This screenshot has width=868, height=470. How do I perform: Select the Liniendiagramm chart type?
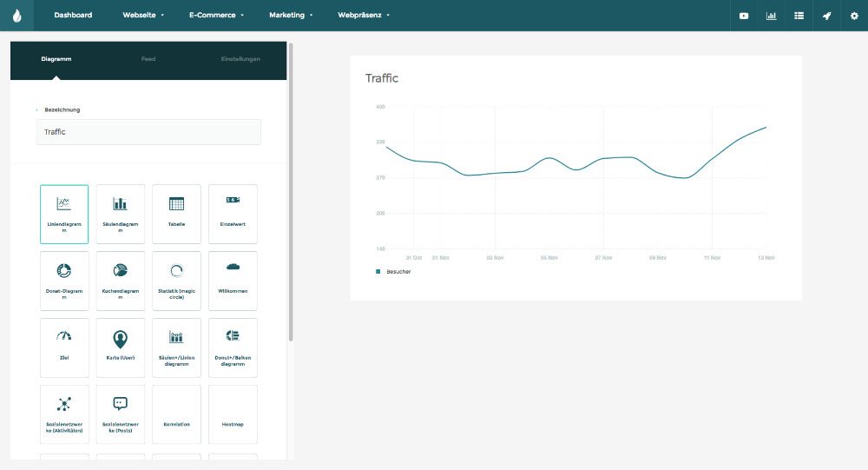64,214
